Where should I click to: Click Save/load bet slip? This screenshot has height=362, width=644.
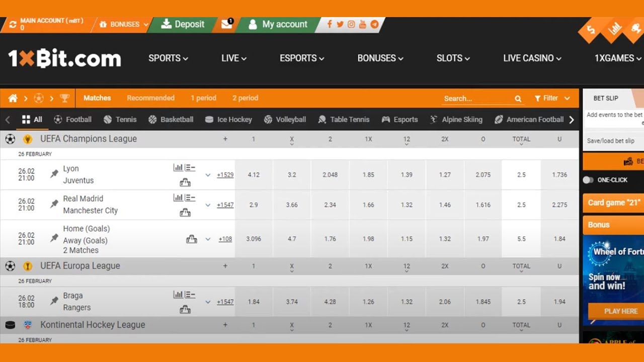(x=610, y=141)
